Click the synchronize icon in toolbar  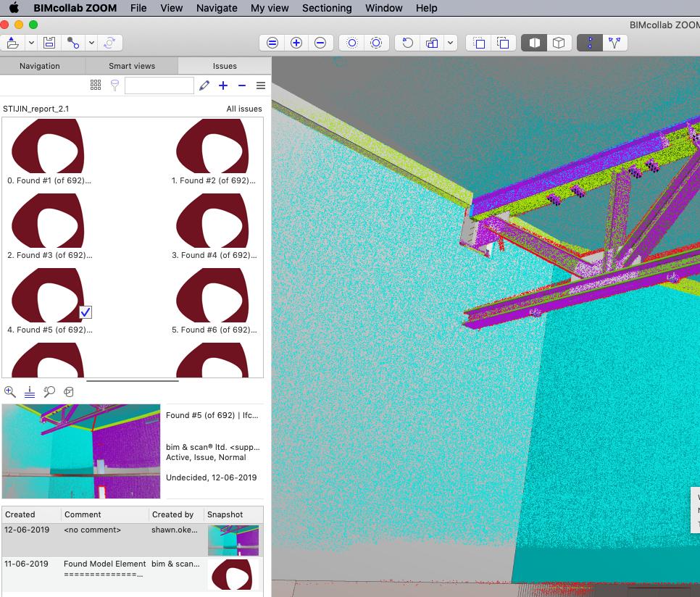[109, 43]
